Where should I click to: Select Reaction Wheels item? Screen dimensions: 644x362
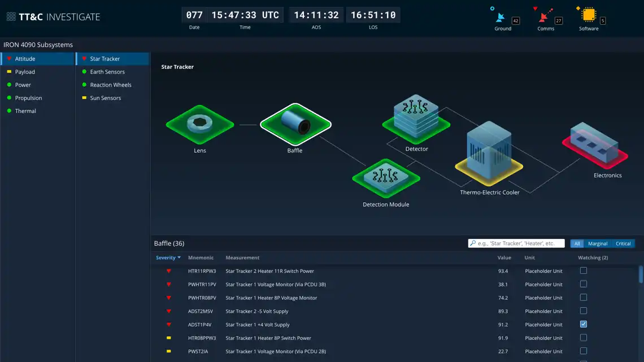pyautogui.click(x=113, y=85)
